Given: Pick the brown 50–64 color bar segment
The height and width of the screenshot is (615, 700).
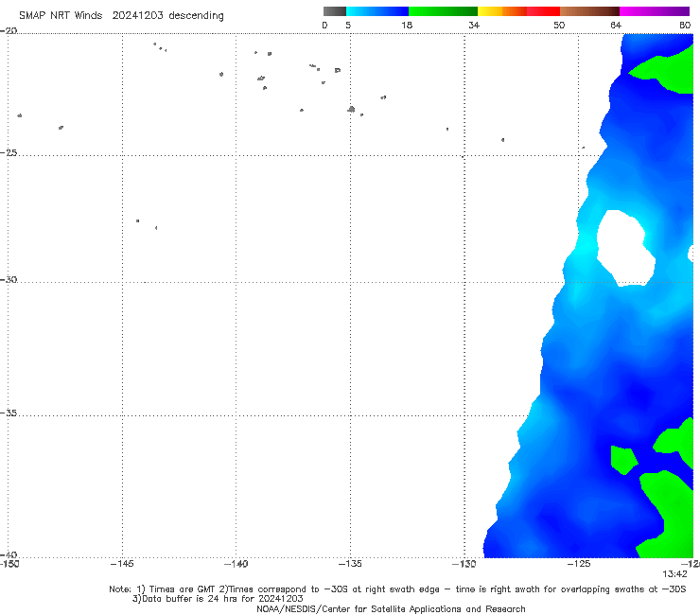Looking at the screenshot, I should coord(589,11).
